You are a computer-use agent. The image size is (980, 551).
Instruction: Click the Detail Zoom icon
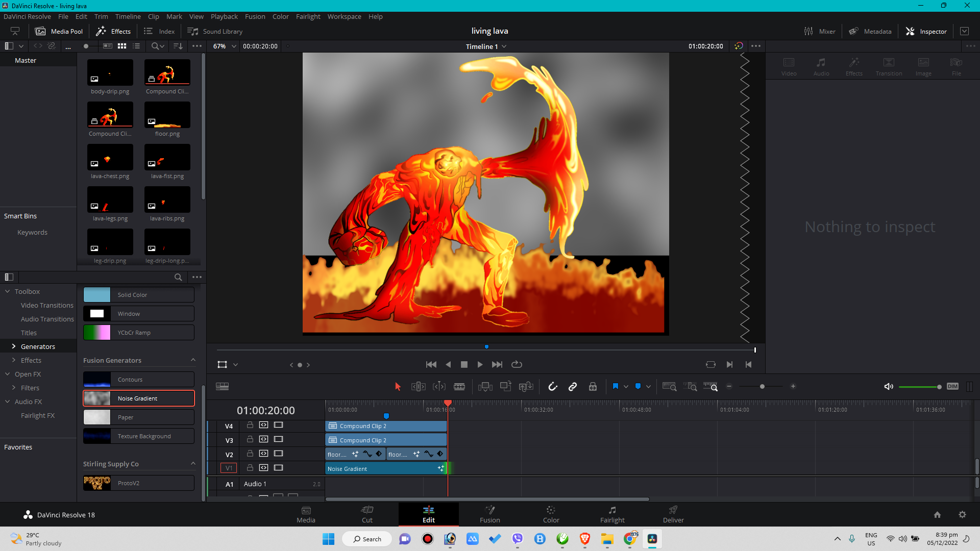coord(690,387)
